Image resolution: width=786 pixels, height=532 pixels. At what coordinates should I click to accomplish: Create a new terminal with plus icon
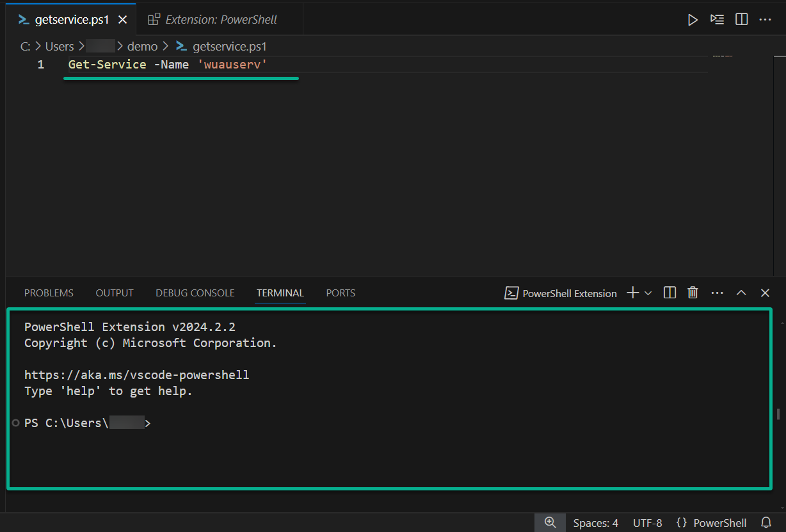click(x=632, y=293)
